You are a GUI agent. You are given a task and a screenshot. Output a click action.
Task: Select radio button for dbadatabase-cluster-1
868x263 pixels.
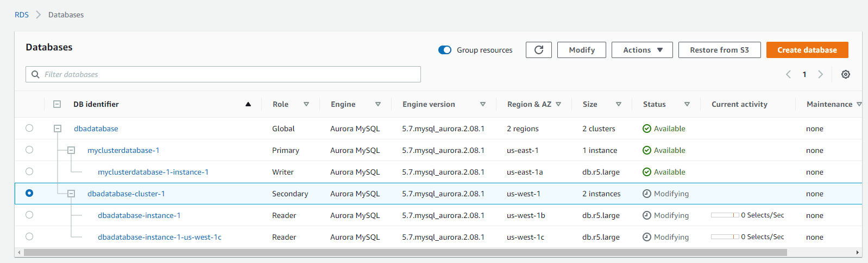29,193
